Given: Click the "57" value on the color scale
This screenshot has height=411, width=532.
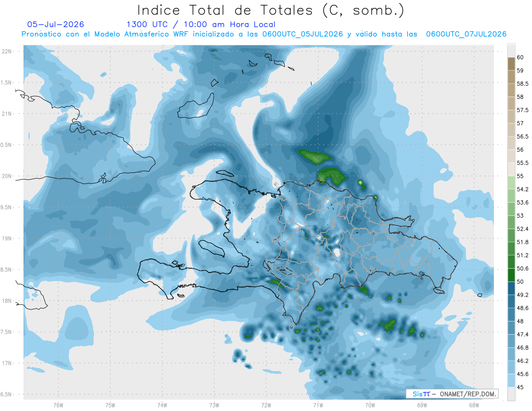Looking at the screenshot, I should 520,123.
